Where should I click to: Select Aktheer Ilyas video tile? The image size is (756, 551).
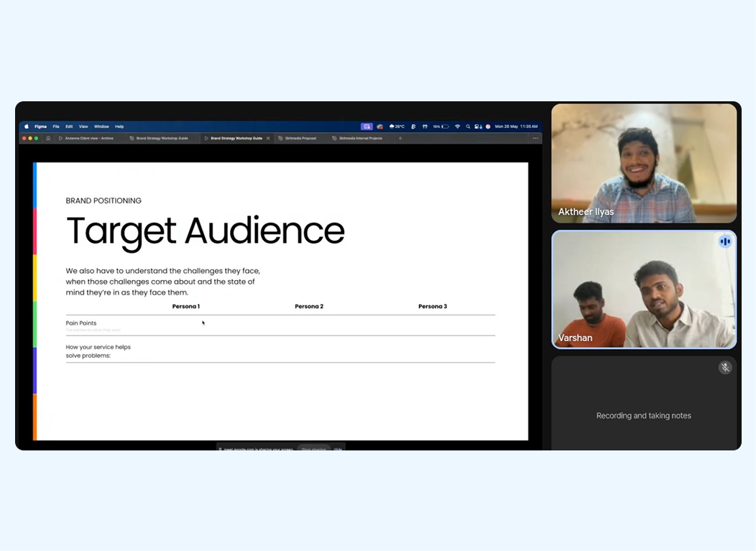pyautogui.click(x=644, y=163)
